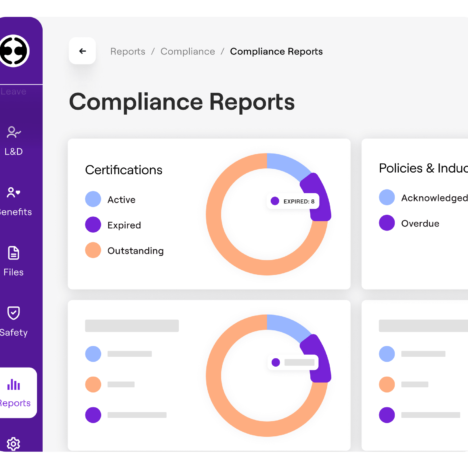The height and width of the screenshot is (468, 468).
Task: Click the Acknowledged legend label
Action: 434,198
